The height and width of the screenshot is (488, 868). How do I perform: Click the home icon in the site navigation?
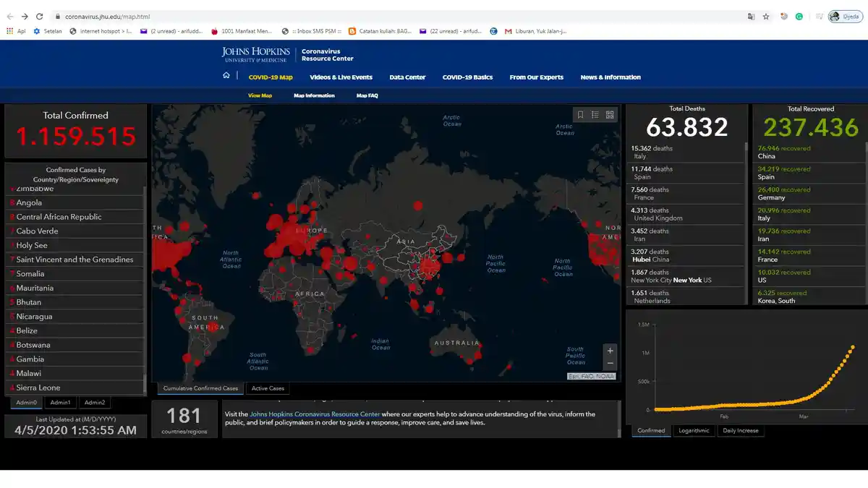pyautogui.click(x=226, y=77)
